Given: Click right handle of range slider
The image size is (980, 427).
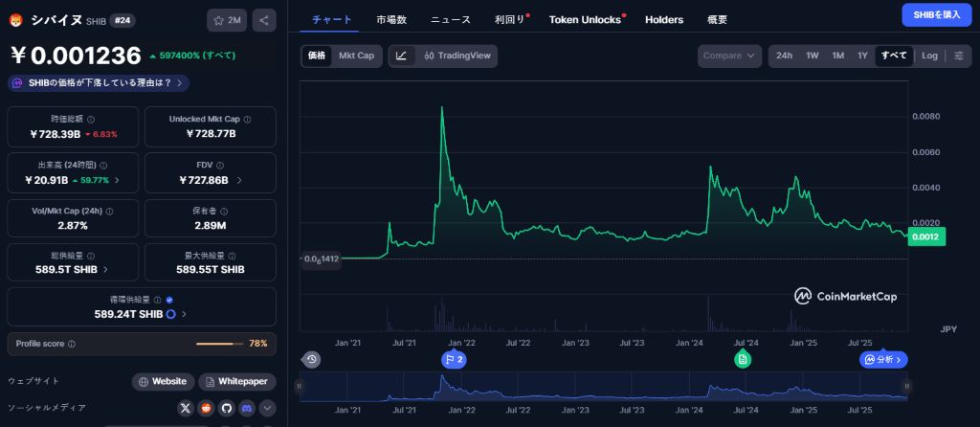Looking at the screenshot, I should point(907,387).
